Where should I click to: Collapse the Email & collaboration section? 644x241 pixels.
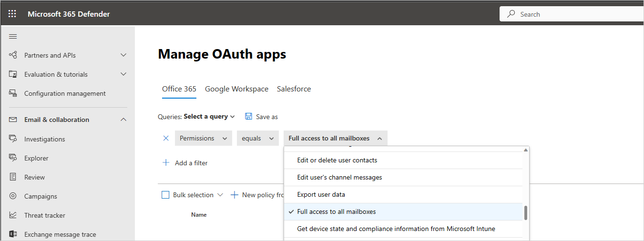(123, 120)
